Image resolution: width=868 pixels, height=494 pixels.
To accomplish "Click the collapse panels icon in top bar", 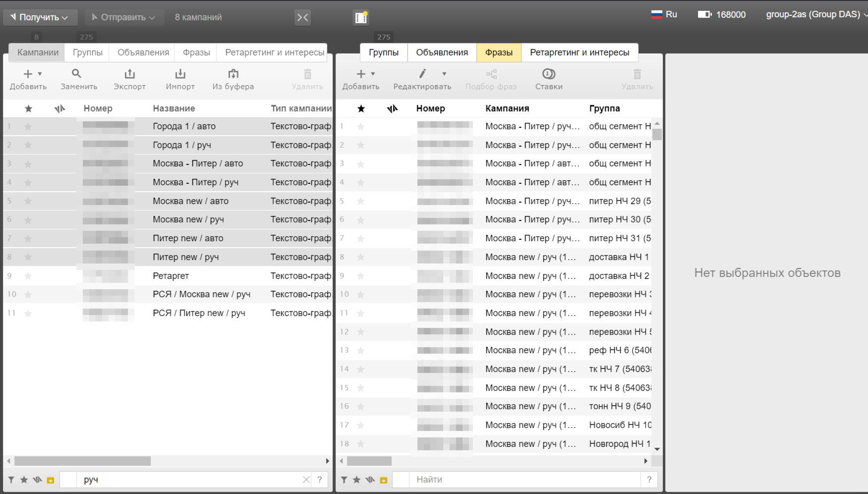I will click(x=302, y=17).
